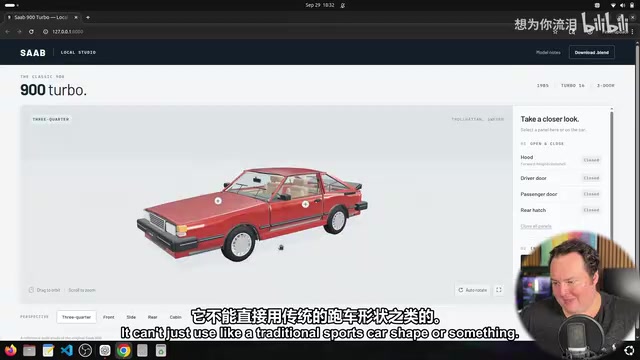
Task: Open the trash icon in taskbar
Action: [x=161, y=350]
